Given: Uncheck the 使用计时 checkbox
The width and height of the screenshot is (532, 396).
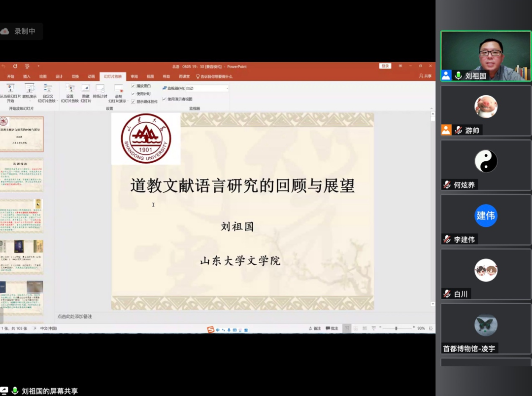Looking at the screenshot, I should [x=133, y=94].
